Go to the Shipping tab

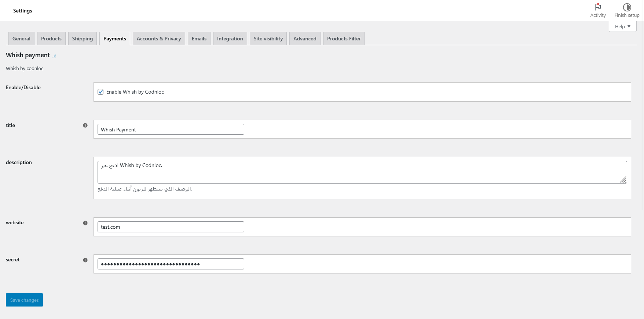pos(83,39)
